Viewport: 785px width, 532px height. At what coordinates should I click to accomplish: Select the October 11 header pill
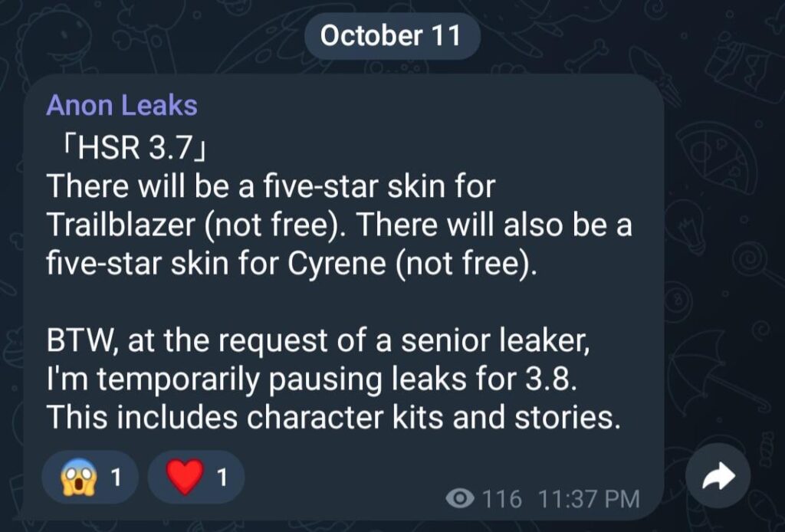(x=392, y=34)
